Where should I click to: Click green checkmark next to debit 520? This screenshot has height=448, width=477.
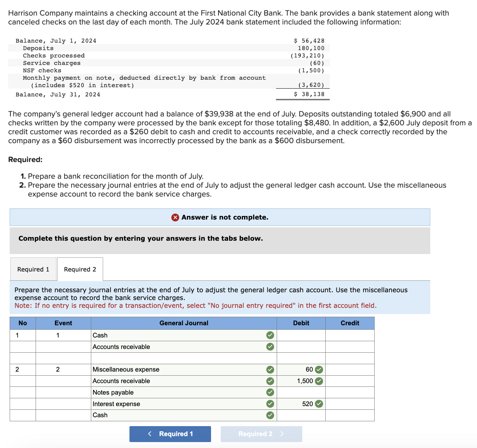[x=319, y=404]
